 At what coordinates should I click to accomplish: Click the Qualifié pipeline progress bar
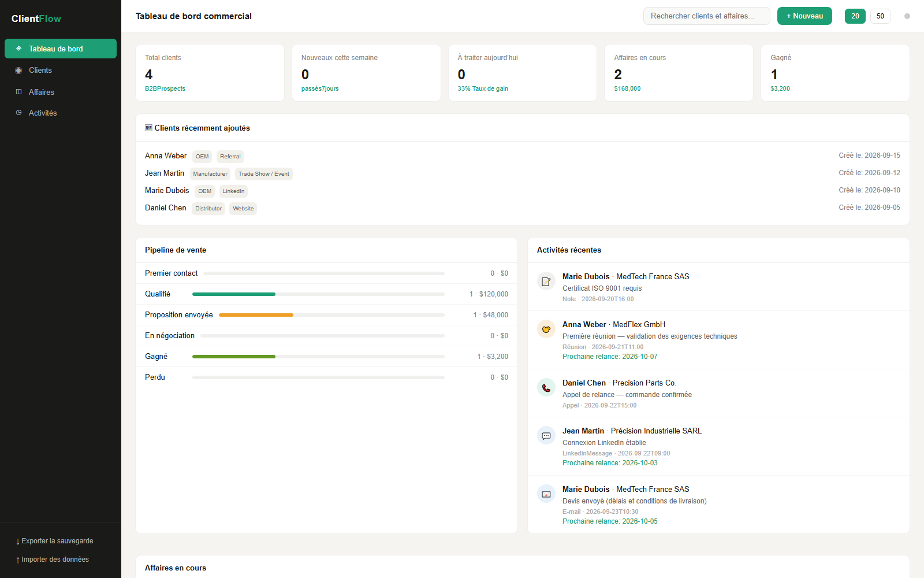pyautogui.click(x=318, y=294)
